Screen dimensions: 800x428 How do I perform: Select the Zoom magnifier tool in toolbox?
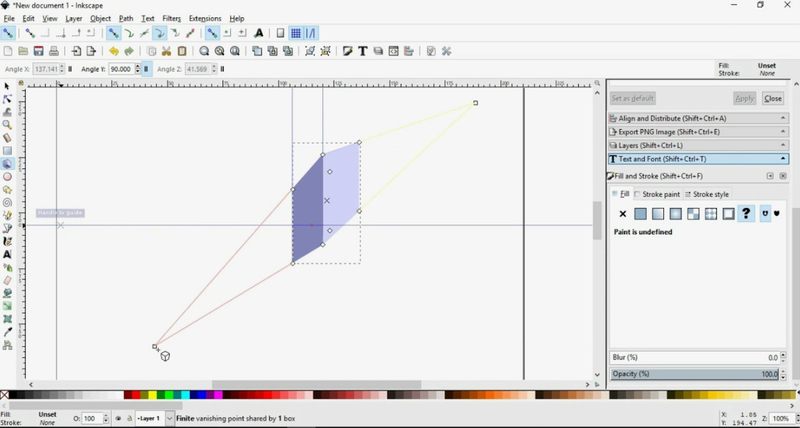point(7,124)
